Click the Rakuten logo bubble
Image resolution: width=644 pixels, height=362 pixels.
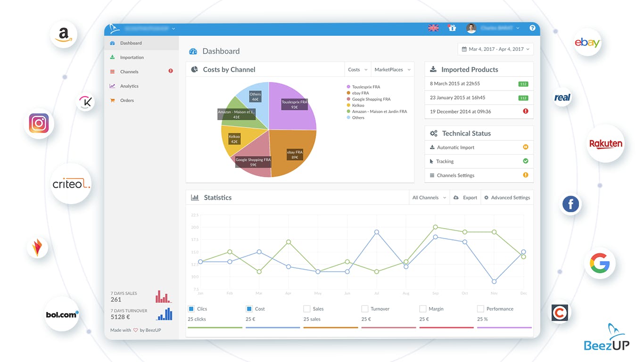click(x=606, y=144)
